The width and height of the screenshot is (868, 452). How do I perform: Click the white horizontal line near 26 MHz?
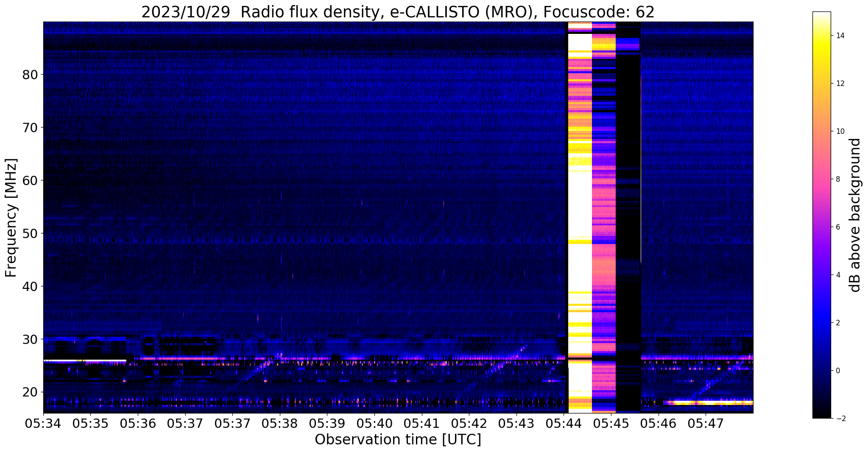click(85, 360)
